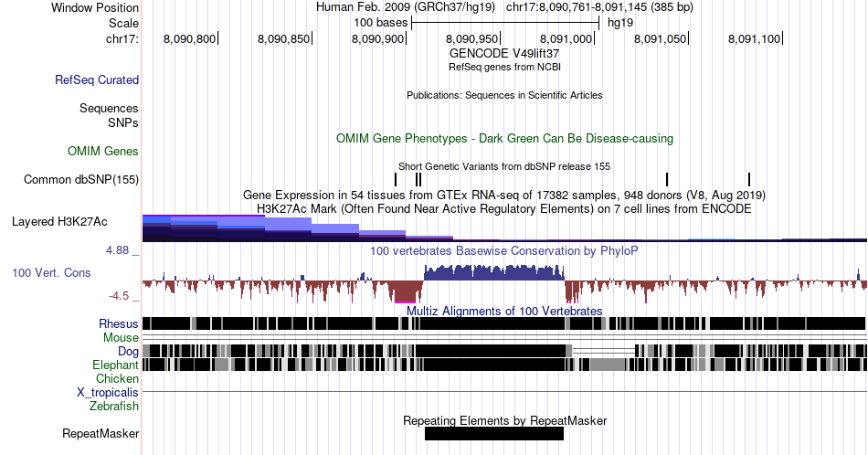868x455 pixels.
Task: Click the Mouse alignment label
Action: point(121,338)
